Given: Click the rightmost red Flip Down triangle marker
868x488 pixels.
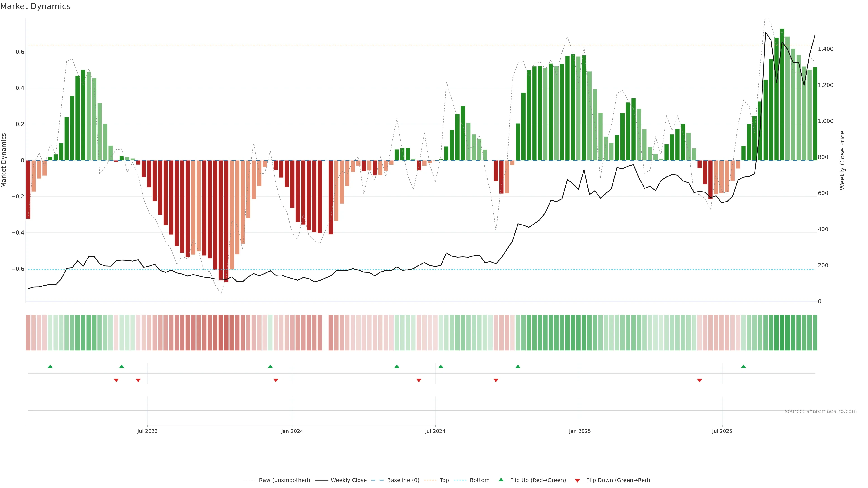Looking at the screenshot, I should 700,380.
